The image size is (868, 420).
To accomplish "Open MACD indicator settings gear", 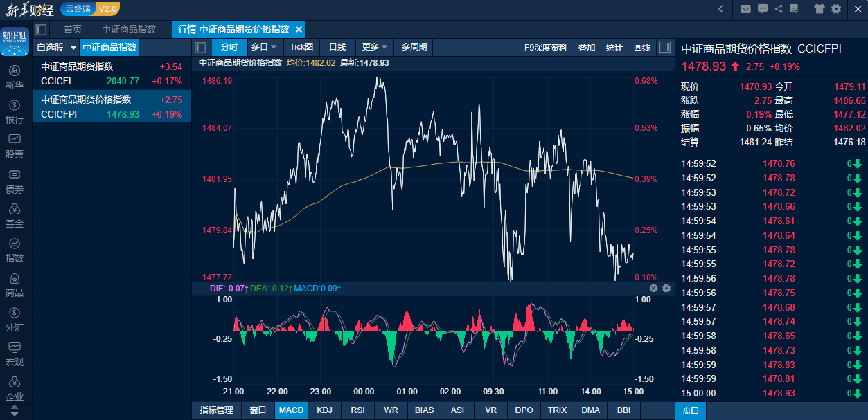I will (x=666, y=288).
